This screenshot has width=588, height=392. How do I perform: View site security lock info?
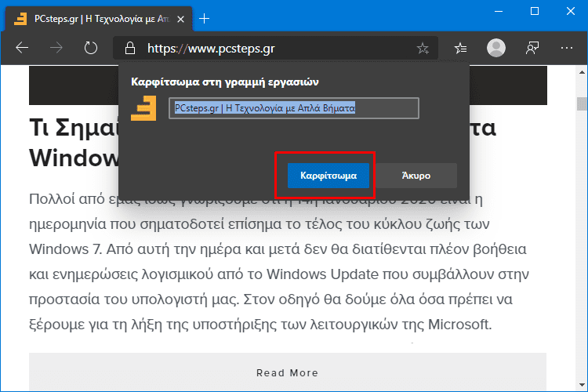click(x=129, y=48)
